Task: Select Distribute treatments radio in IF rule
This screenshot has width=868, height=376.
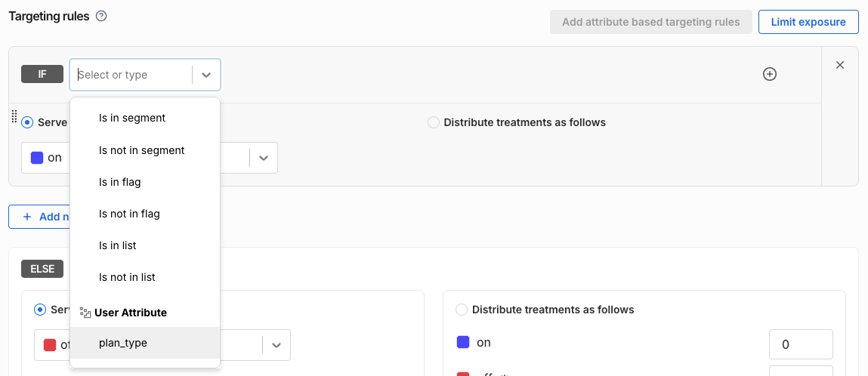Action: pos(434,122)
